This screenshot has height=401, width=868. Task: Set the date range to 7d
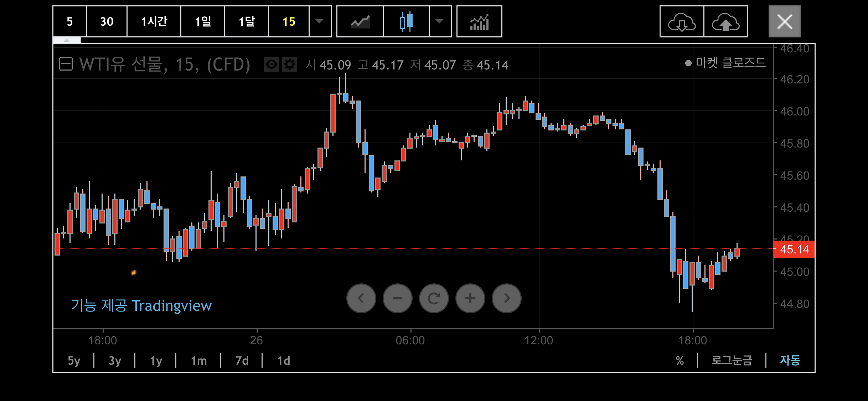click(x=242, y=360)
